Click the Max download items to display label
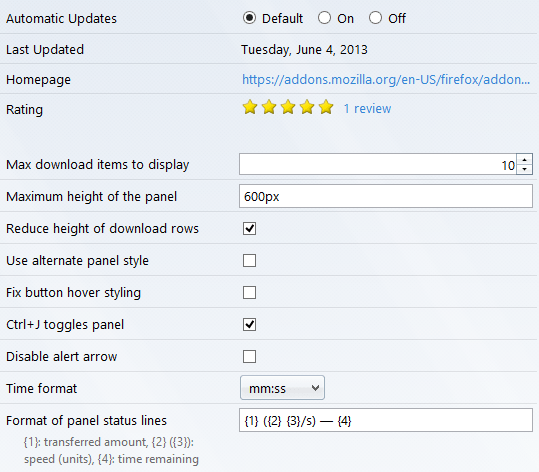The width and height of the screenshot is (539, 472). point(98,164)
